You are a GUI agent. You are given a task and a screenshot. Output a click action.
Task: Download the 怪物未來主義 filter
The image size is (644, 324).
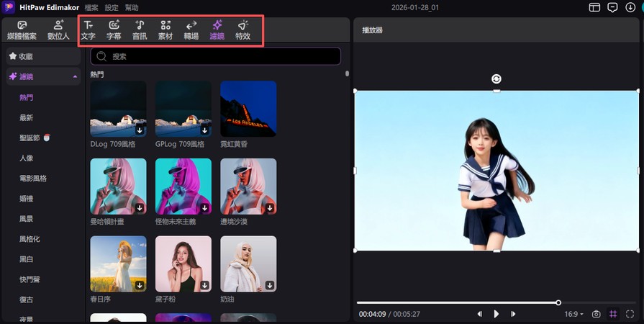204,208
